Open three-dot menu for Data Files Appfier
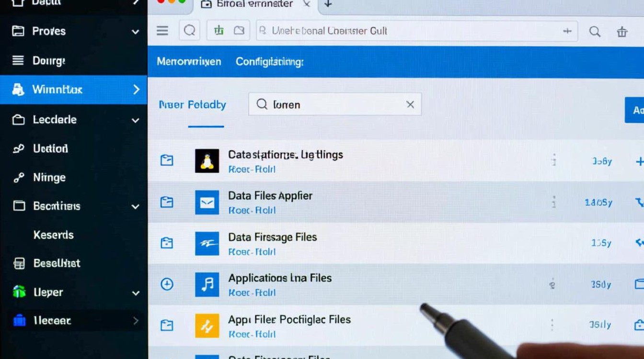The height and width of the screenshot is (359, 644). 554,202
